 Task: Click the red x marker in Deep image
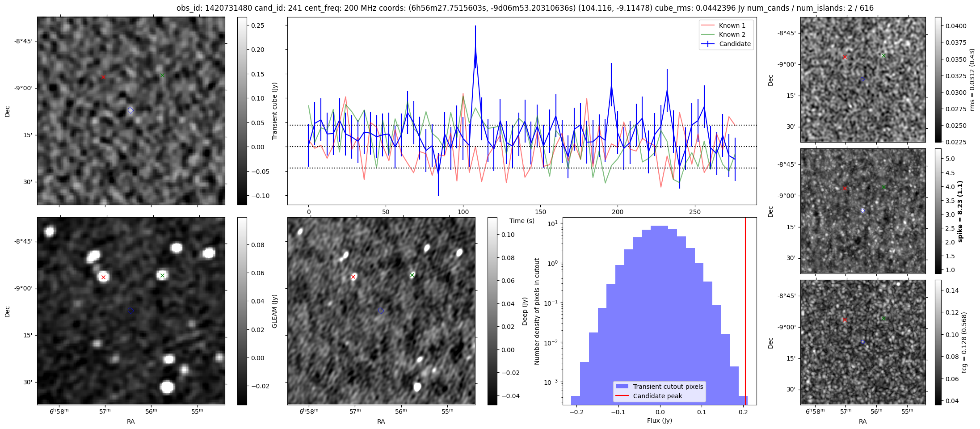pos(353,277)
